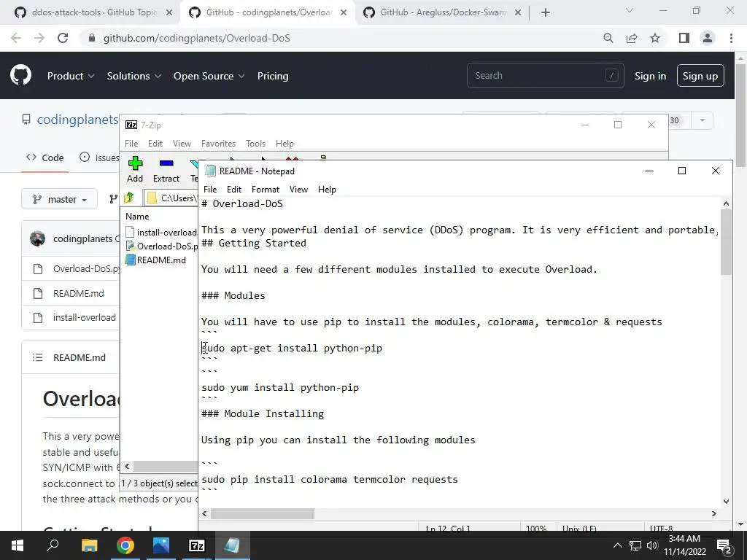Expand the Open Source dropdown
Image resolution: width=747 pixels, height=560 pixels.
(209, 76)
